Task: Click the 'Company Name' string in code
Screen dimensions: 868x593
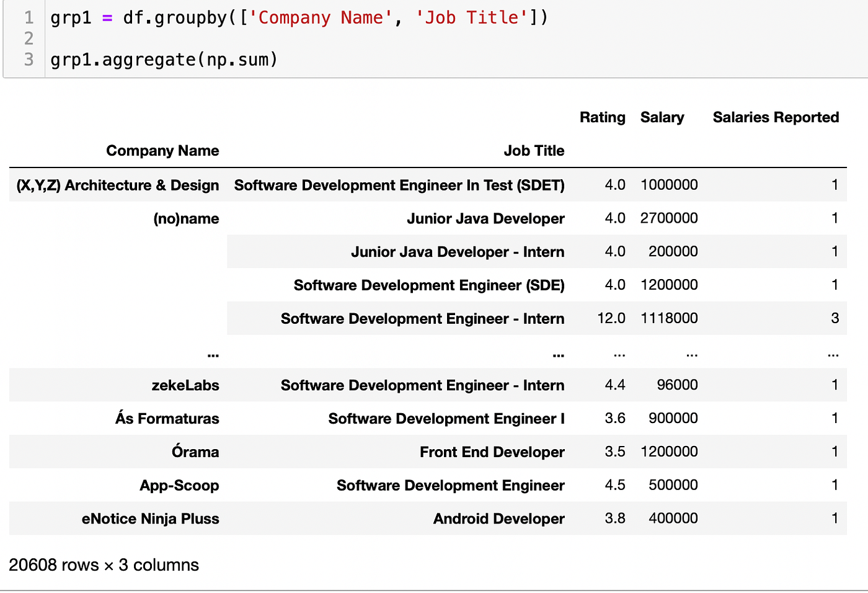Action: pyautogui.click(x=321, y=17)
